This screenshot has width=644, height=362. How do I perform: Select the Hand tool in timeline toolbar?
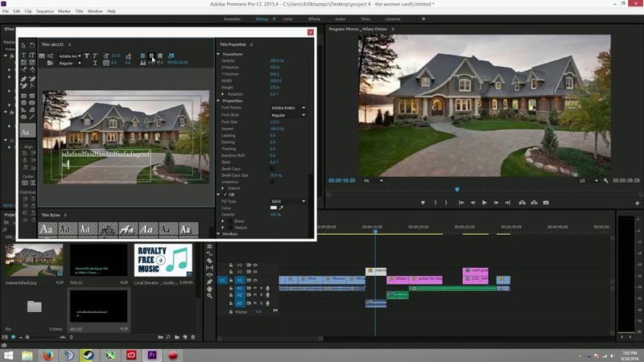click(209, 289)
